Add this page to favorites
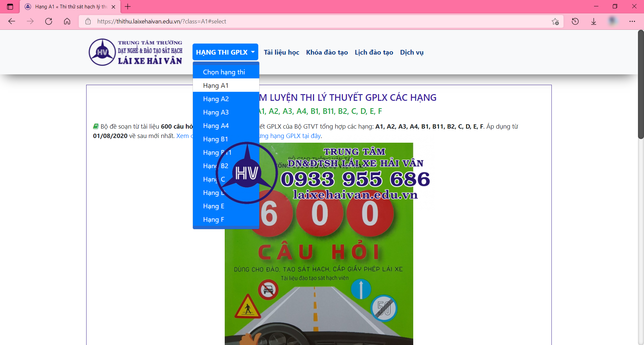The image size is (644, 345). (555, 21)
